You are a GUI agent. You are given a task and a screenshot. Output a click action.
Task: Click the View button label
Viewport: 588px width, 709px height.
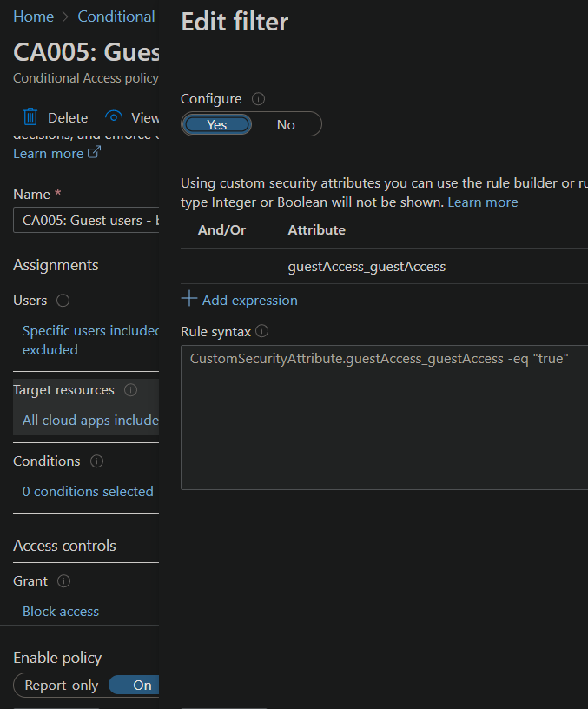[145, 118]
